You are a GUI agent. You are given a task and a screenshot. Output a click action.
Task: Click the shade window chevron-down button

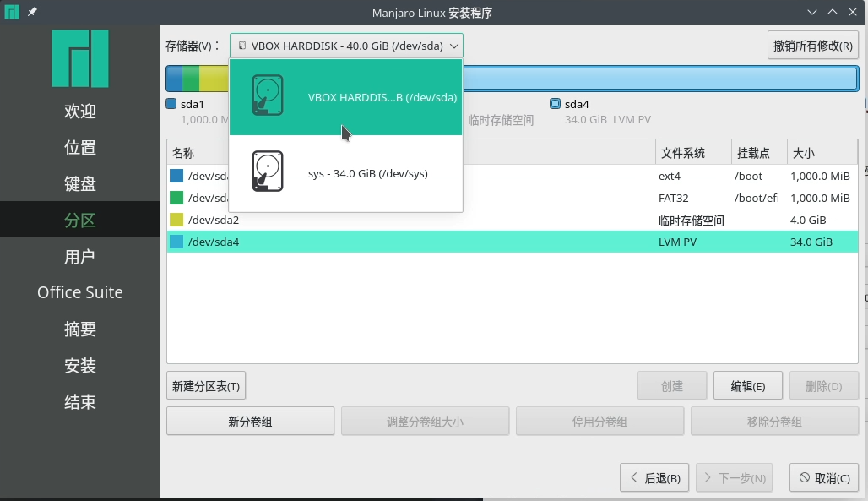point(812,12)
